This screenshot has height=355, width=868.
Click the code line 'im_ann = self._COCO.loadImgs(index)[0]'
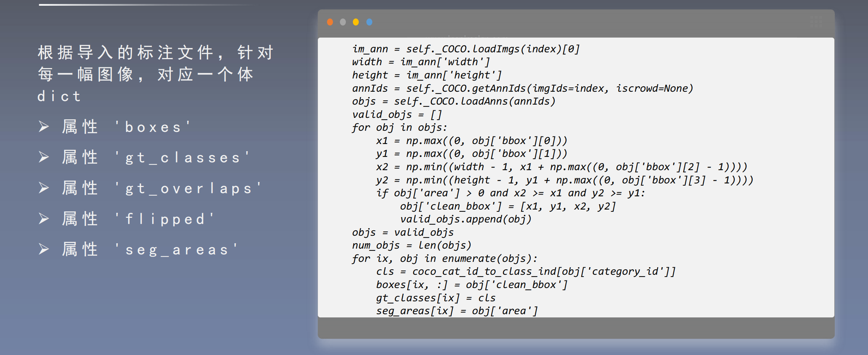(x=466, y=49)
